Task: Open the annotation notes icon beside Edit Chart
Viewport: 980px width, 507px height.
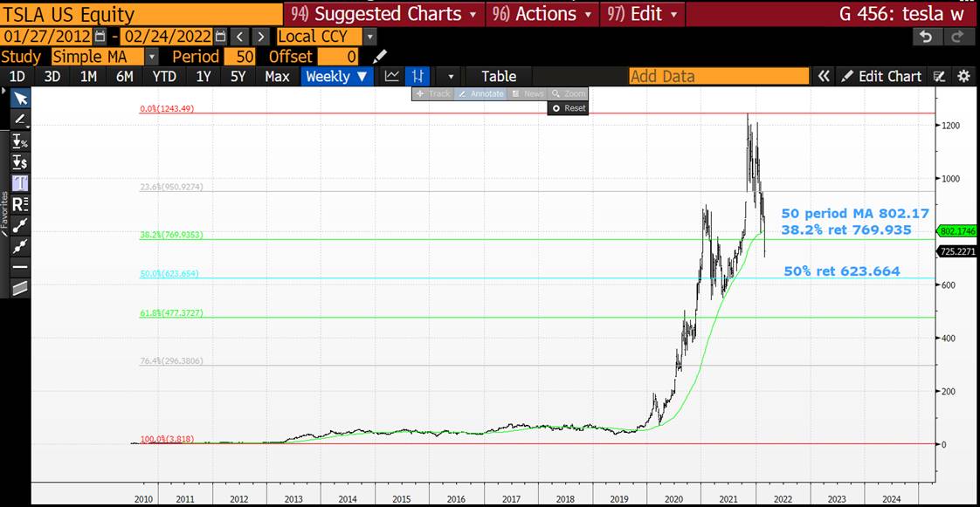Action: coord(939,76)
